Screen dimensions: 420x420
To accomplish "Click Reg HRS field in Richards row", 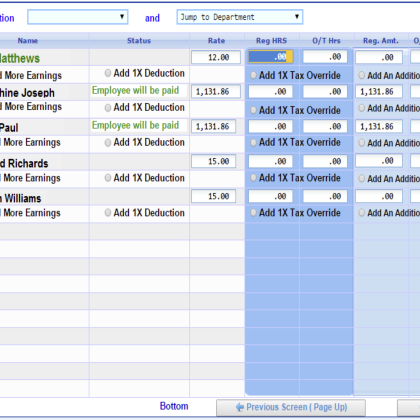I will (x=271, y=161).
